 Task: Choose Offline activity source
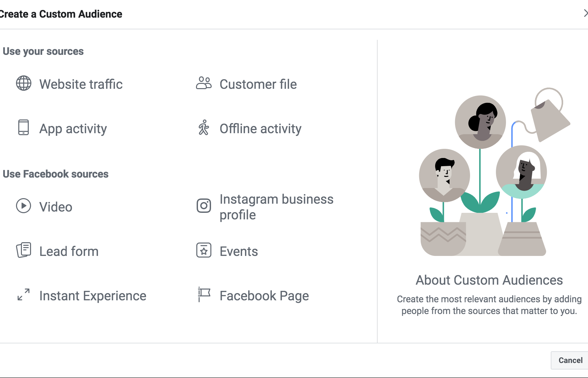click(260, 129)
